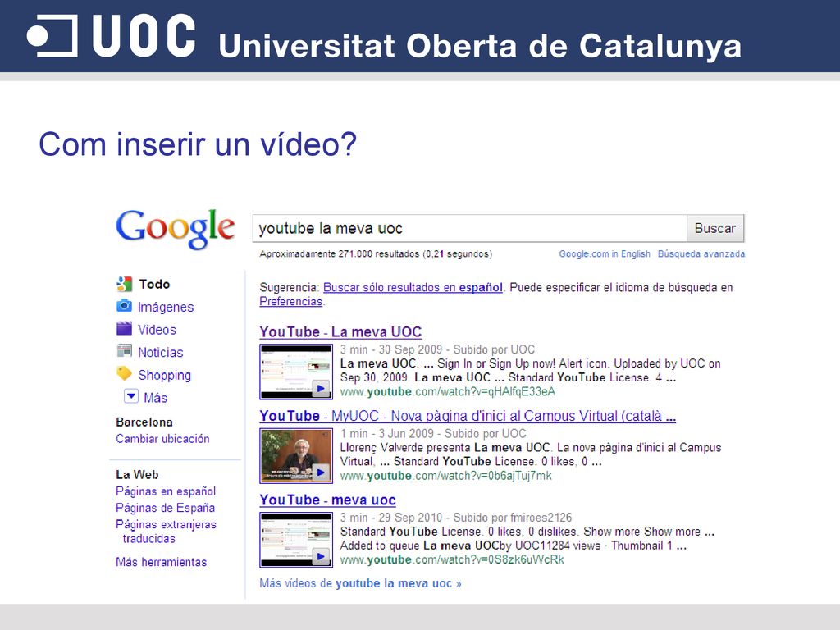Click the UOC logo in the header
The image size is (840, 630).
112,35
